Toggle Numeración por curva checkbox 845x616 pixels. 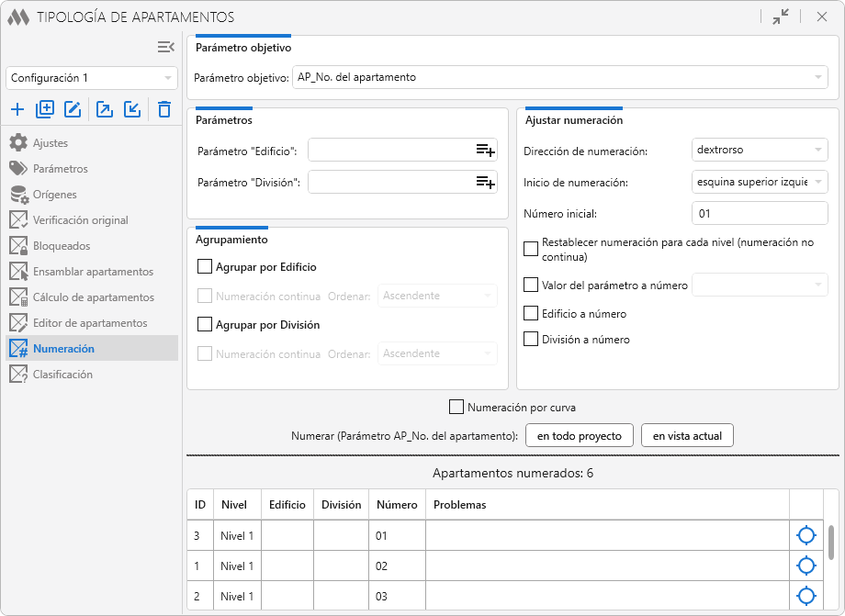click(x=456, y=407)
